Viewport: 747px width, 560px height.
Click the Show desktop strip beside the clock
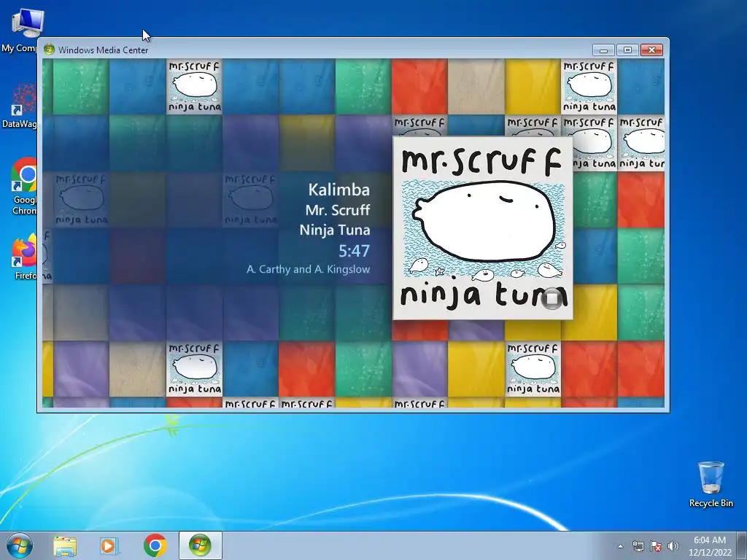[743, 545]
